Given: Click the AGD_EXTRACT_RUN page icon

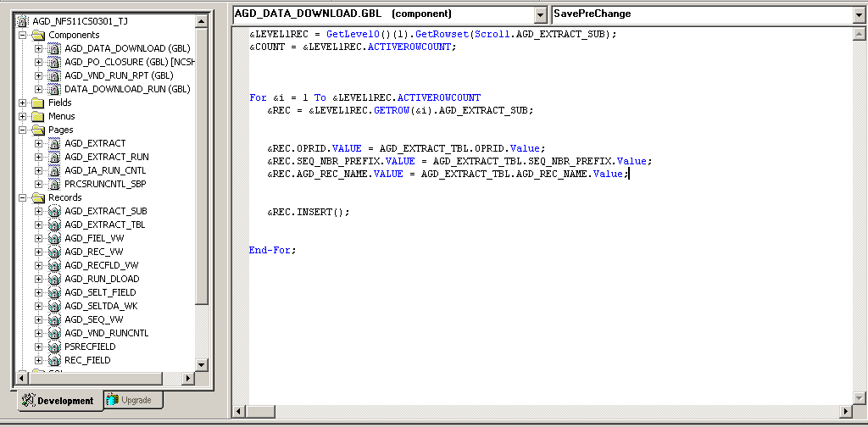Looking at the screenshot, I should pyautogui.click(x=53, y=157).
